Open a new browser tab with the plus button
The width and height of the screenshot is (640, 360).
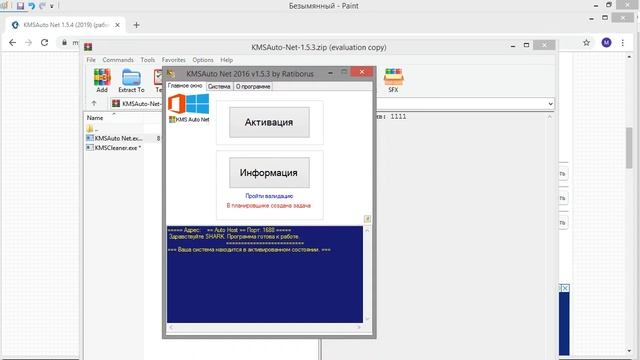pyautogui.click(x=136, y=25)
